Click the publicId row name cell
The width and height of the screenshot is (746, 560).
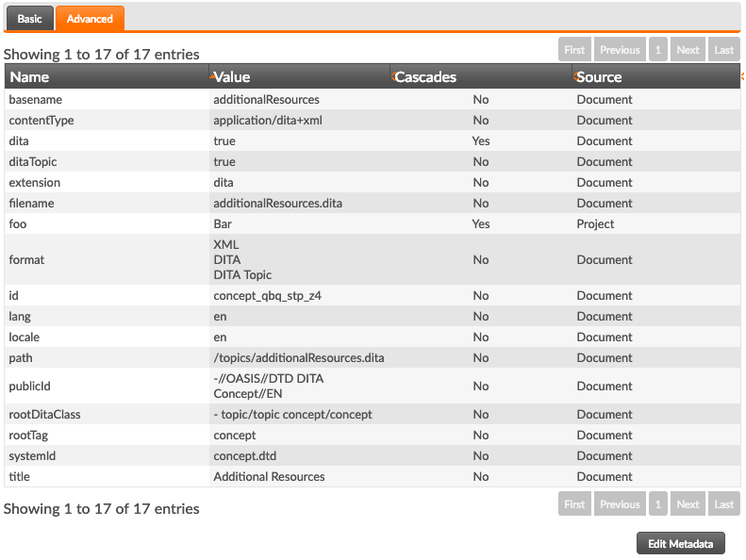click(108, 386)
